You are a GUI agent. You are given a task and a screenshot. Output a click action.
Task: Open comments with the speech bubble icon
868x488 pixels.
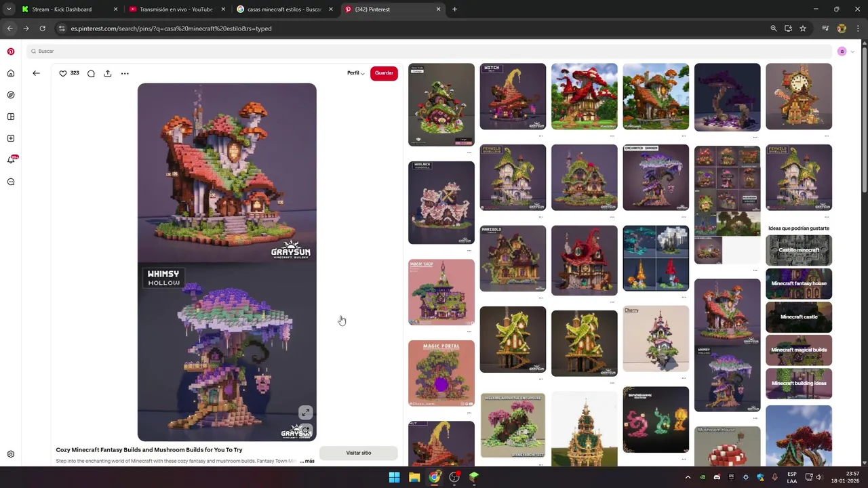91,73
